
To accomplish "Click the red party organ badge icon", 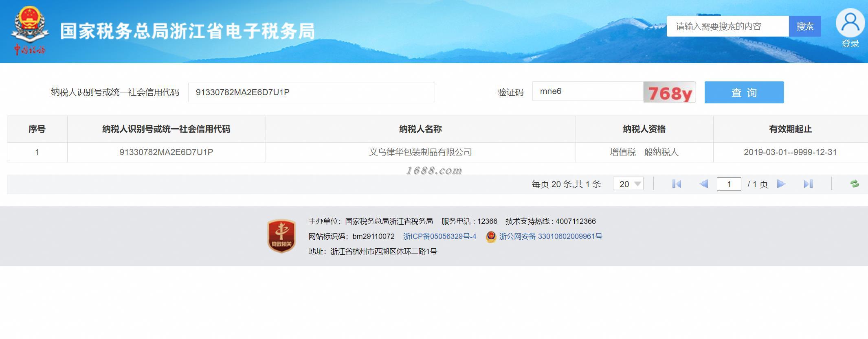I will (281, 236).
